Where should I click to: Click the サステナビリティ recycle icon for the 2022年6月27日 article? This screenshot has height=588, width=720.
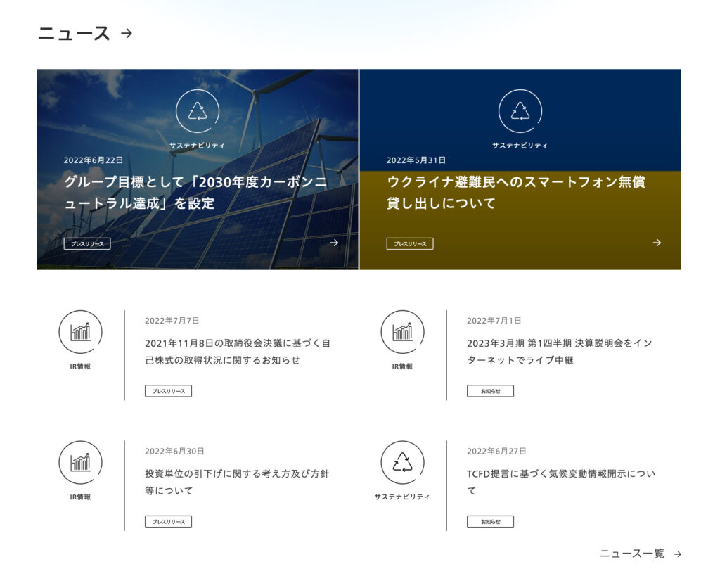point(403,463)
